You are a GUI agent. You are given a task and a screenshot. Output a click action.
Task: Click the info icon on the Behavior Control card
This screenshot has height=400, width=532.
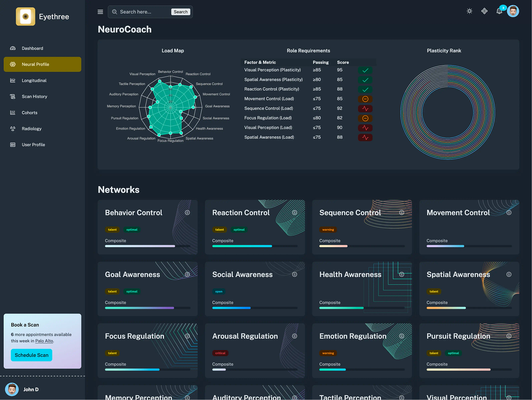pyautogui.click(x=187, y=212)
